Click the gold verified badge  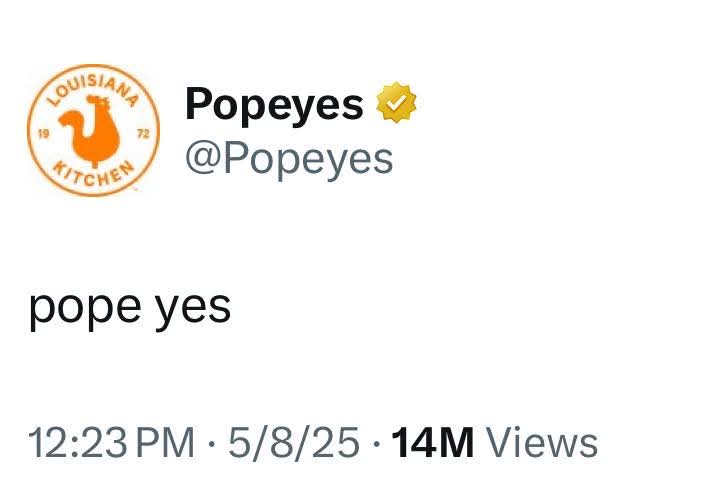click(396, 103)
